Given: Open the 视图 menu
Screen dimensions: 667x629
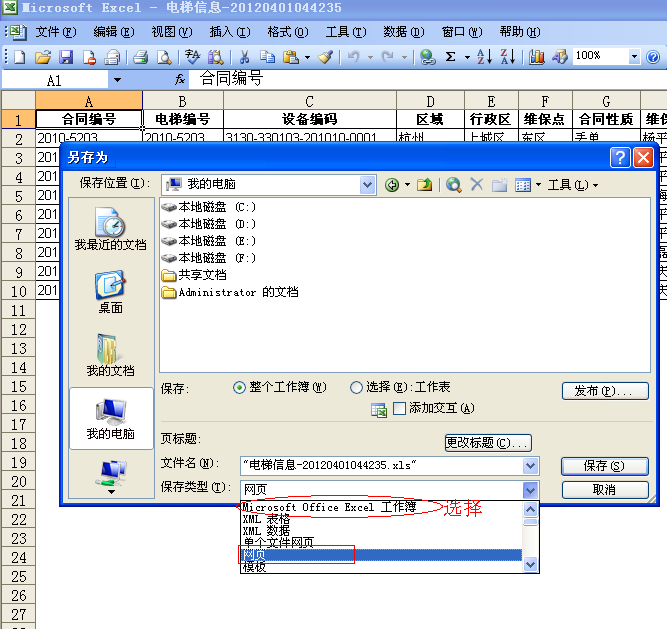Looking at the screenshot, I should pos(172,32).
